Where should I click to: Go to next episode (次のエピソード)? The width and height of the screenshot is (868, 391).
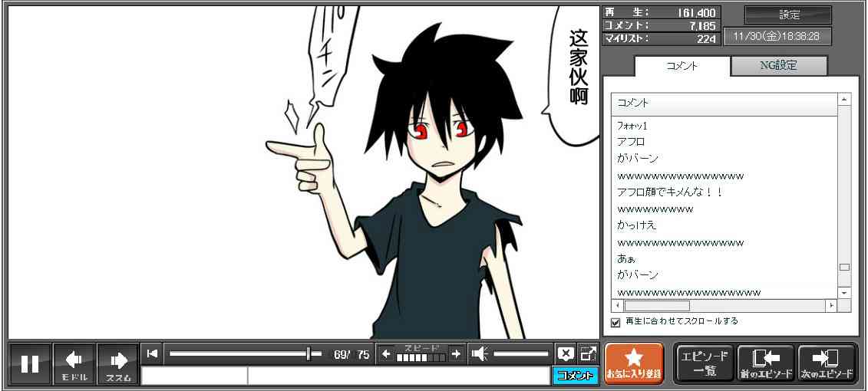click(x=827, y=363)
